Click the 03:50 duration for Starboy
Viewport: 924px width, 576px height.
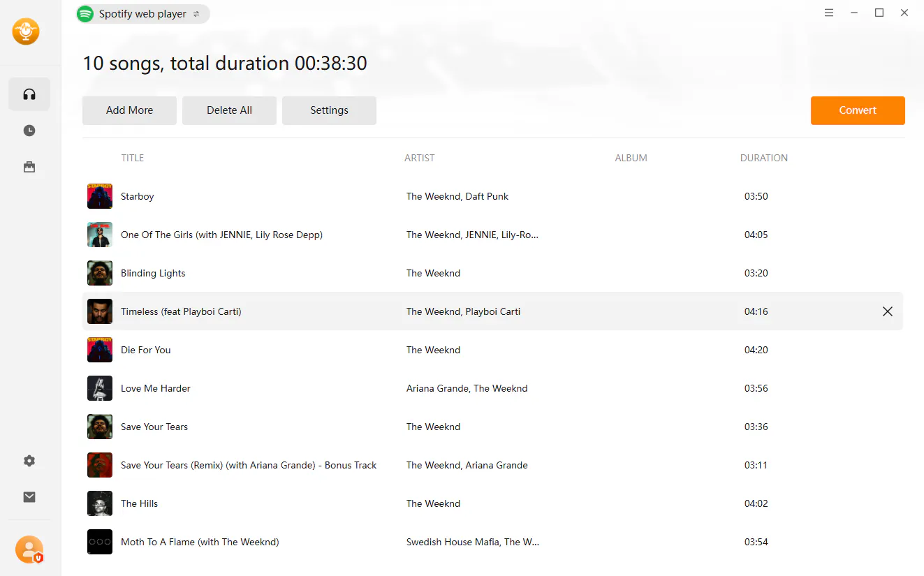(x=756, y=196)
